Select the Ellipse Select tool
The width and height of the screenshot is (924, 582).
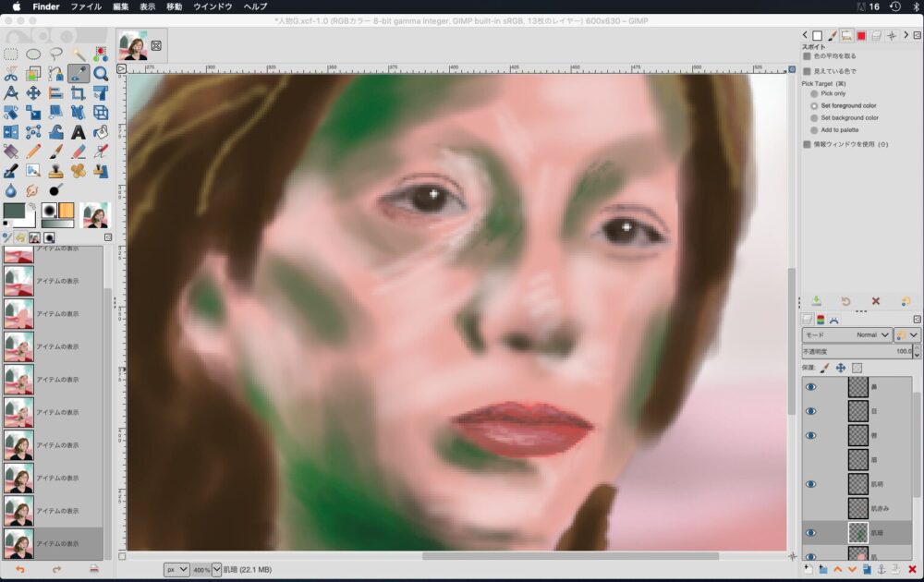click(33, 55)
